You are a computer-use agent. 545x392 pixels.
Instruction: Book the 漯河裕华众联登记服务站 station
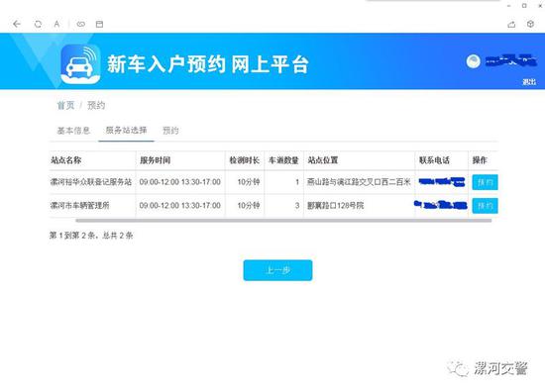coord(485,182)
